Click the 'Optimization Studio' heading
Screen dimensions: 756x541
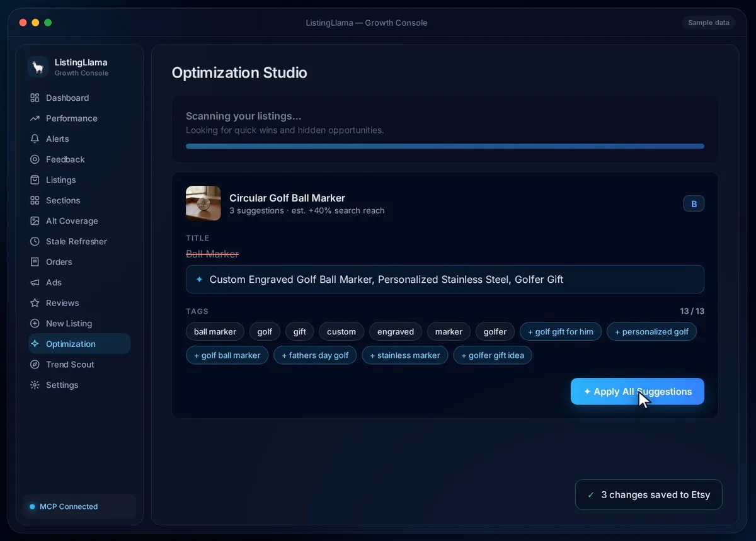pyautogui.click(x=239, y=72)
